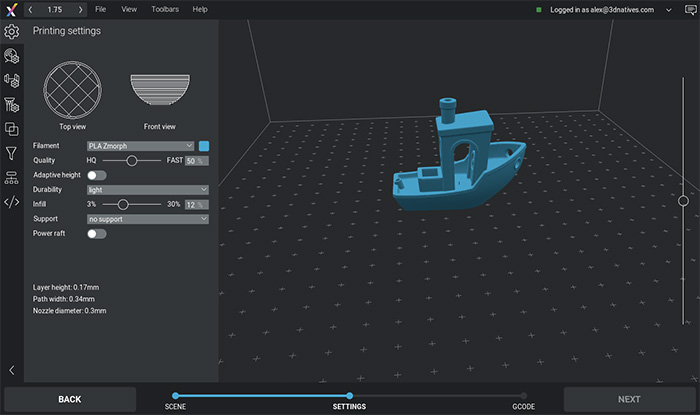This screenshot has width=700, height=415.
Task: Click next arrow beside 1.75 value
Action: tap(80, 9)
